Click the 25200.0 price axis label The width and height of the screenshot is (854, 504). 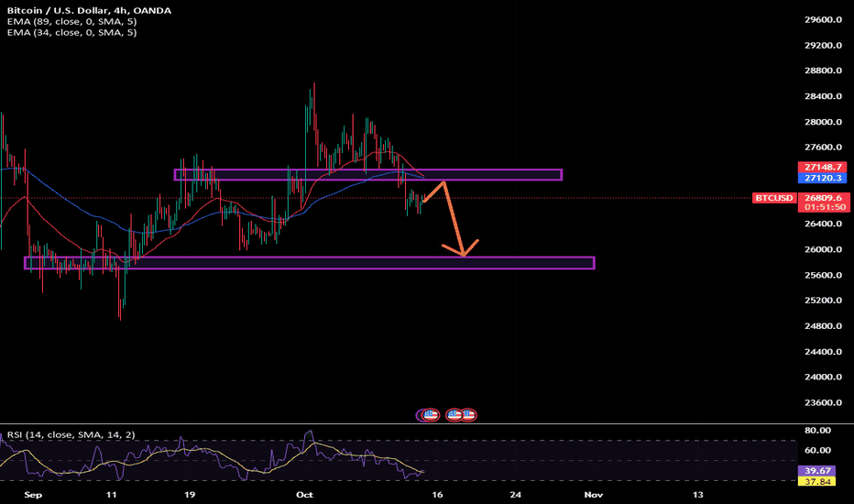[823, 301]
